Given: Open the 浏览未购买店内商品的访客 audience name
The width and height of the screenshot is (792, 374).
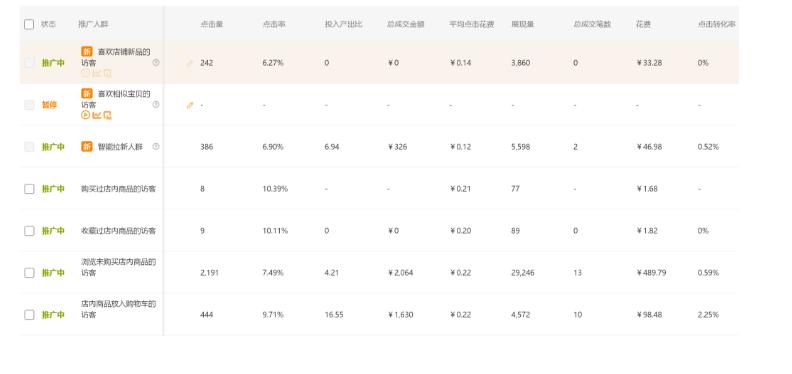Looking at the screenshot, I should (x=119, y=267).
